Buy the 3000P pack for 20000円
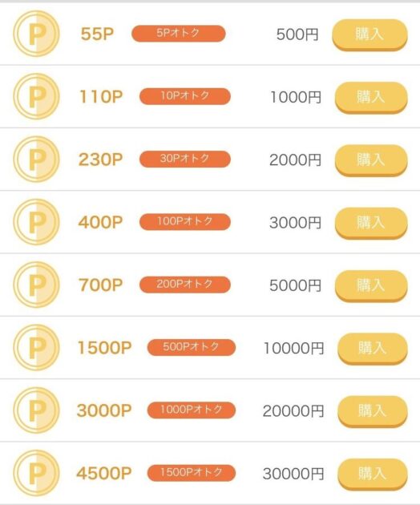 point(373,411)
